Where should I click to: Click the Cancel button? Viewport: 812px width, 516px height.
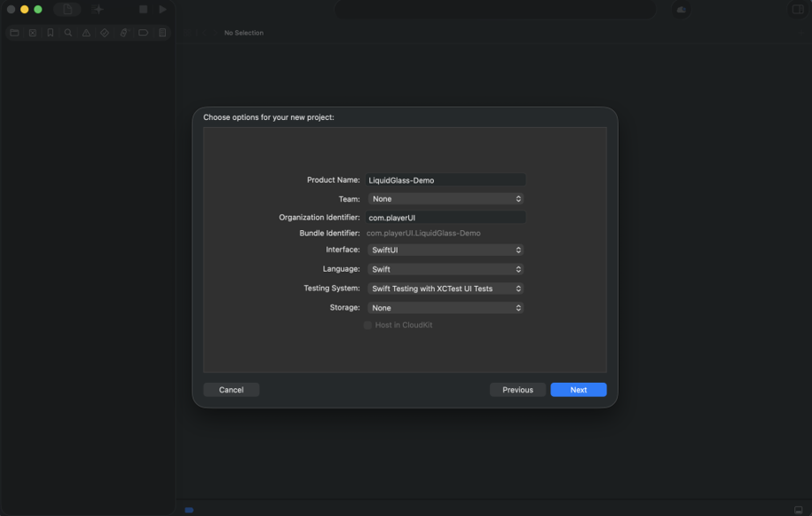[231, 390]
